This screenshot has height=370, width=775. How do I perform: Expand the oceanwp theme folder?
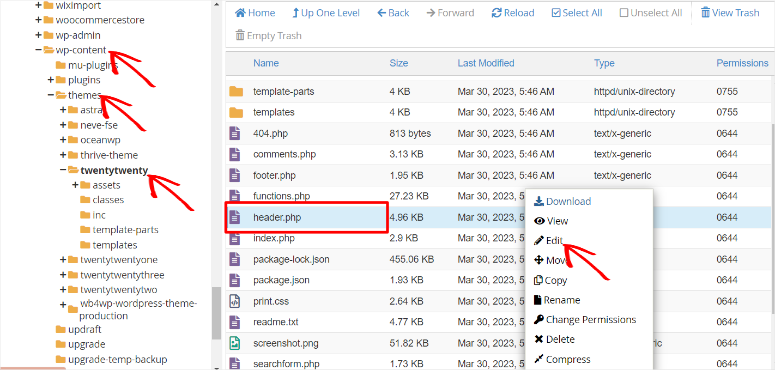point(63,140)
